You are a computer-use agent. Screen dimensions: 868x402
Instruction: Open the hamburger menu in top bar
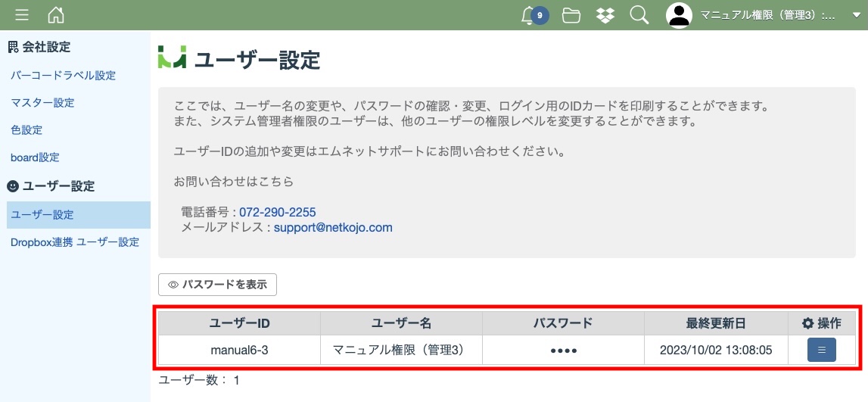[x=22, y=15]
